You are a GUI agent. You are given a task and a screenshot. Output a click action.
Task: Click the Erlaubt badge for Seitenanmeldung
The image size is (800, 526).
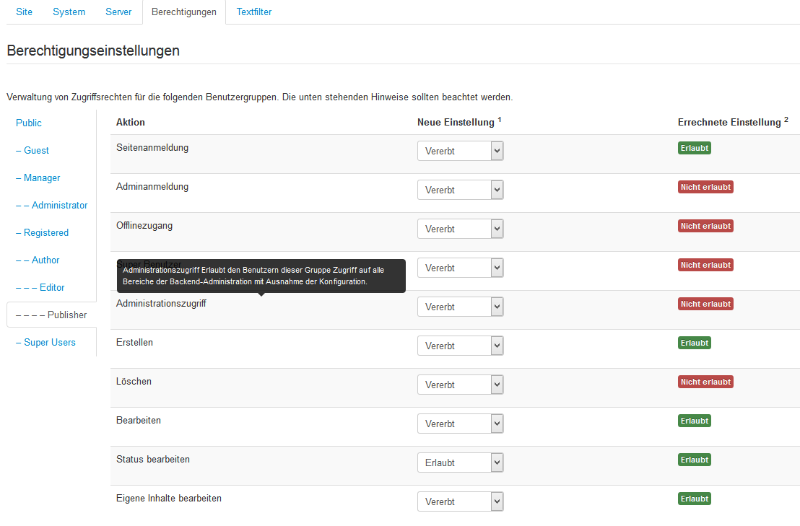[694, 148]
